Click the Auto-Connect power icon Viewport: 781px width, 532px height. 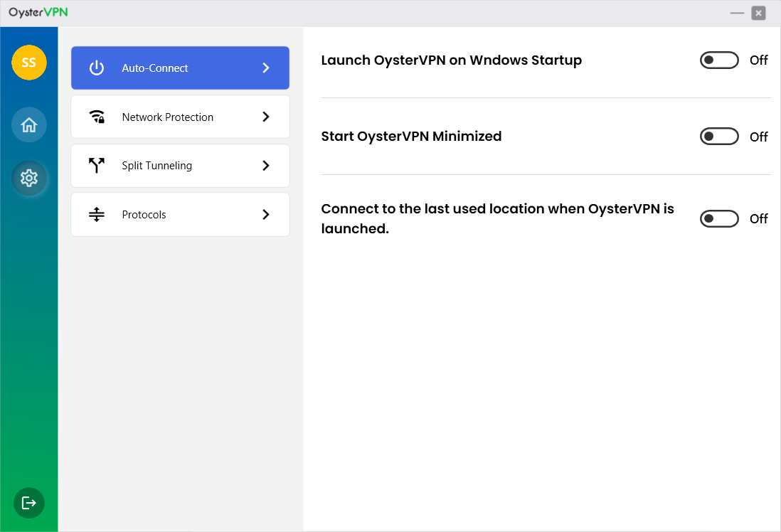97,68
